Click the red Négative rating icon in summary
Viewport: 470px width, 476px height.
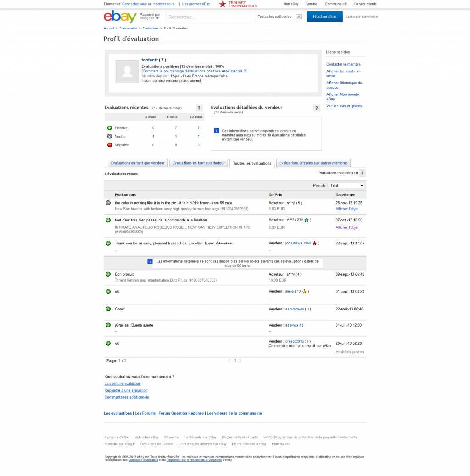110,145
